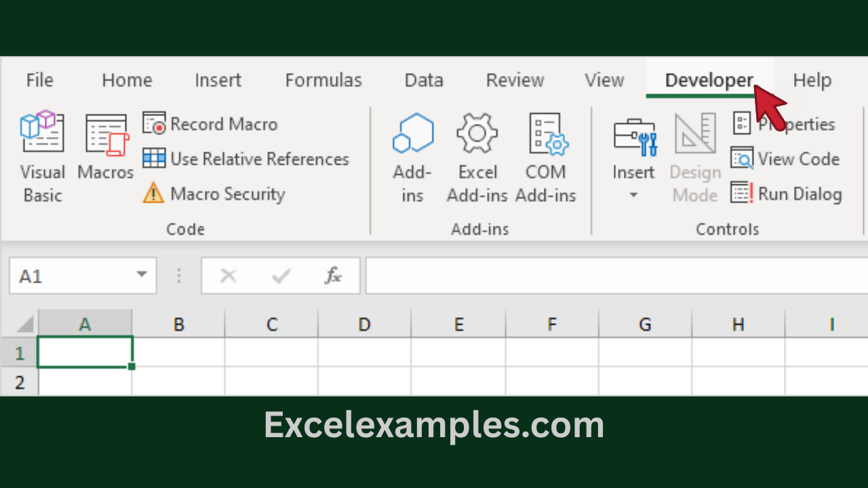Open the Insert Function fx button

pyautogui.click(x=333, y=276)
